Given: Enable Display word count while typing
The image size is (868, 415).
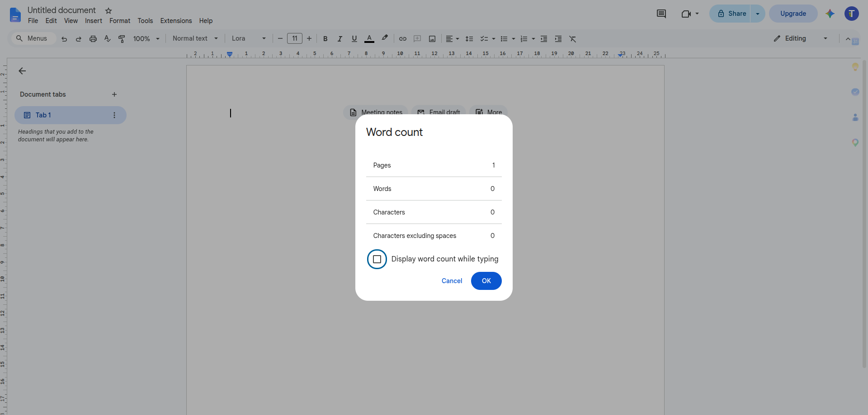Looking at the screenshot, I should [377, 259].
